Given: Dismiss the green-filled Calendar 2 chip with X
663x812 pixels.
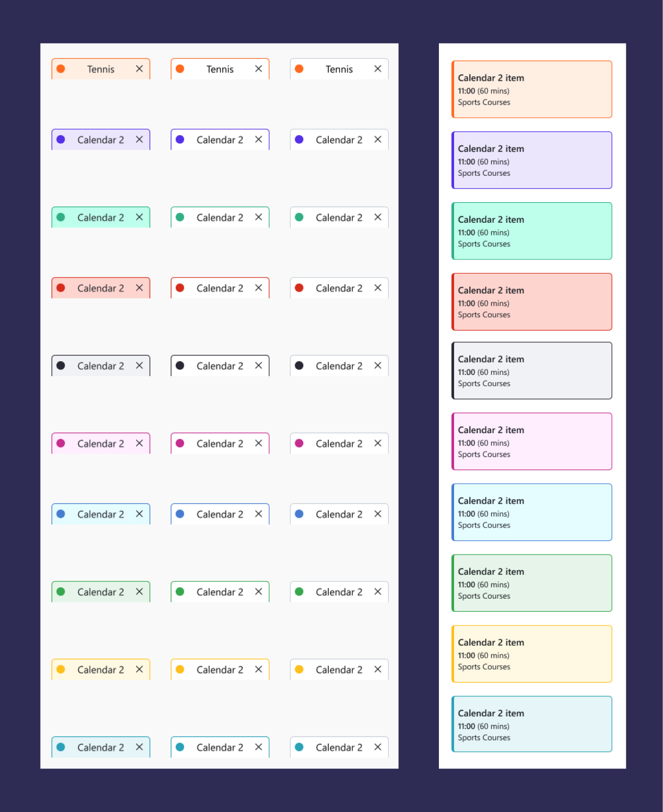Looking at the screenshot, I should coord(139,592).
